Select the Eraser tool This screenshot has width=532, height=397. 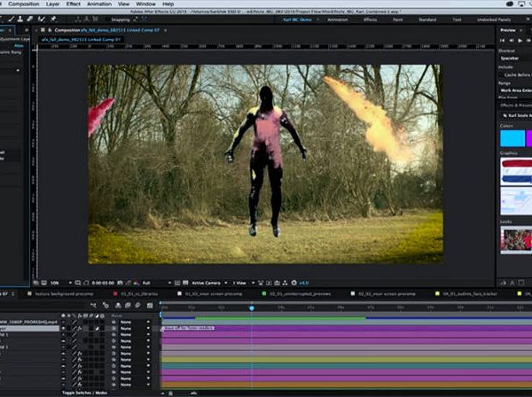point(30,19)
